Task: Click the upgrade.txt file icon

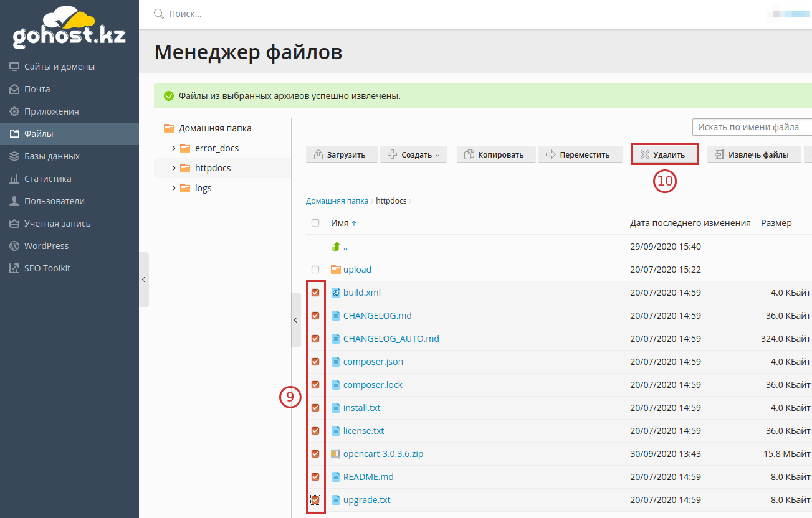Action: point(336,500)
